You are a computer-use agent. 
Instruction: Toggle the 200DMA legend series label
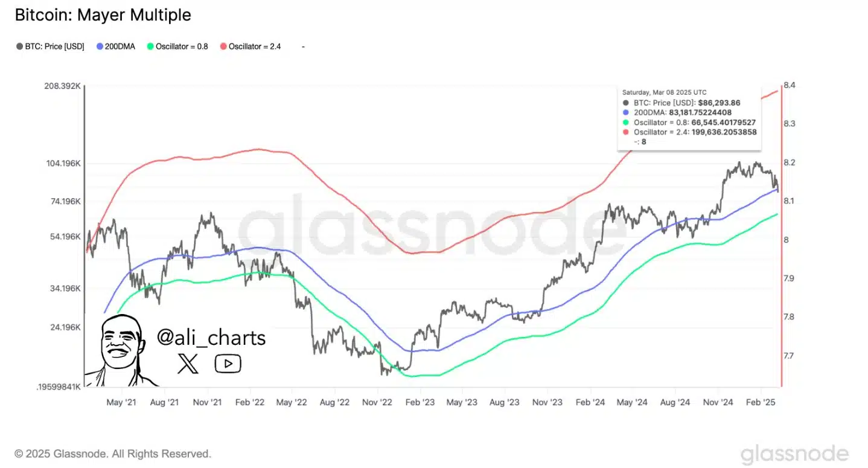pos(121,46)
